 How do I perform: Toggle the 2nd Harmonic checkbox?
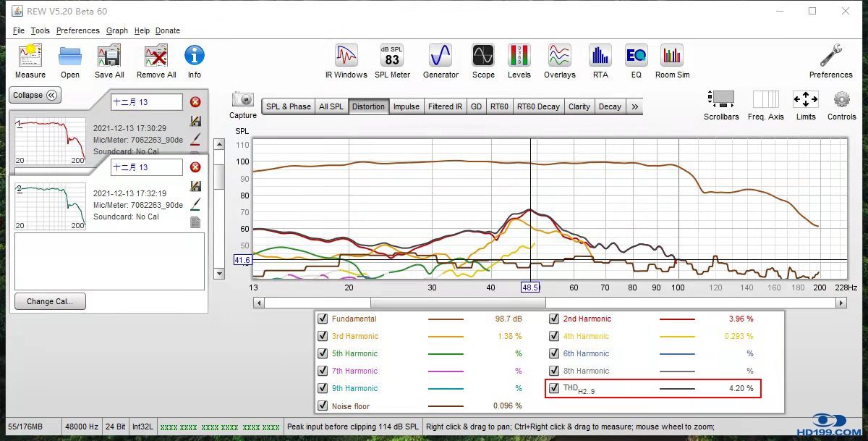tap(554, 319)
